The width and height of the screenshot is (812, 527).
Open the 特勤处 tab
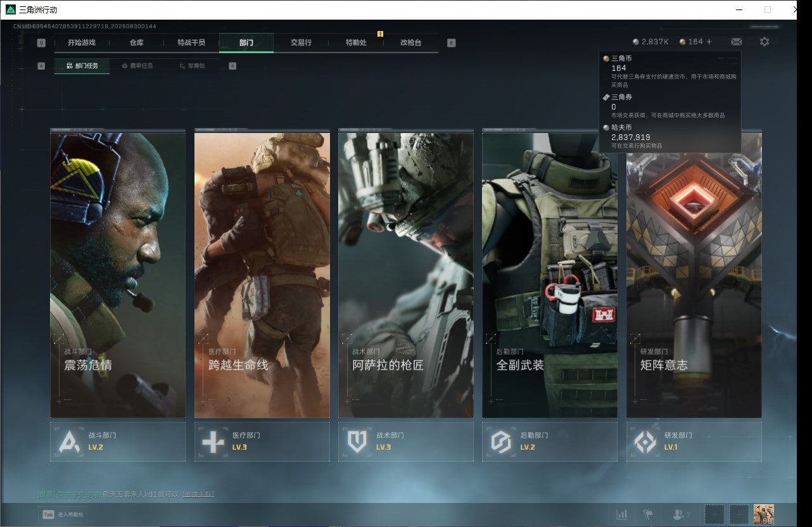[356, 42]
